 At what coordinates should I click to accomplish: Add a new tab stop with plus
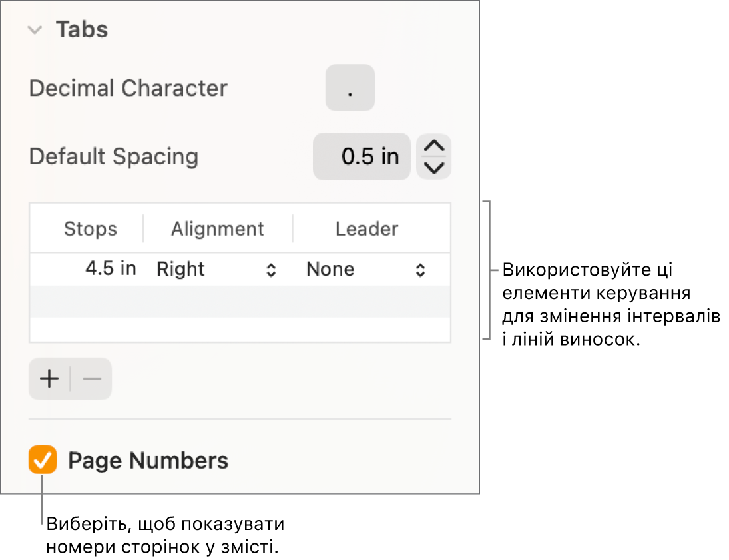point(49,379)
